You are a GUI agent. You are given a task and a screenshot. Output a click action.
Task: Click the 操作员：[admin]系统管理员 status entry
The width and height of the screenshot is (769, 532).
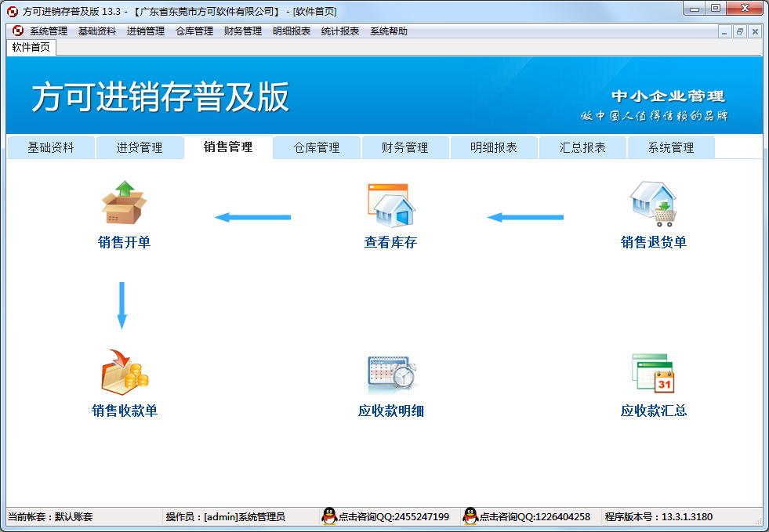pos(226,517)
